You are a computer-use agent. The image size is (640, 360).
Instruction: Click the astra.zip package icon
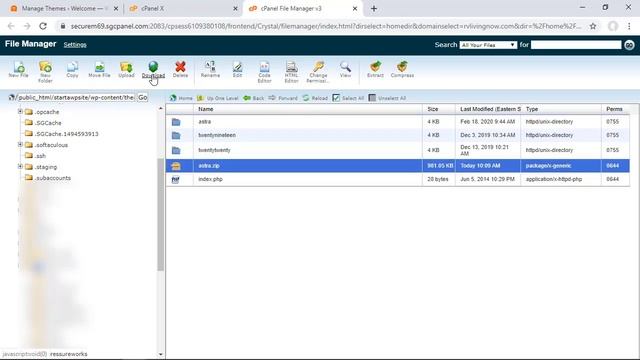[176, 166]
